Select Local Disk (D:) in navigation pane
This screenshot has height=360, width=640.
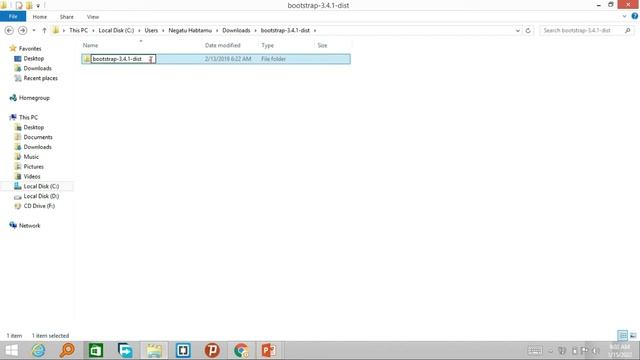coord(41,196)
